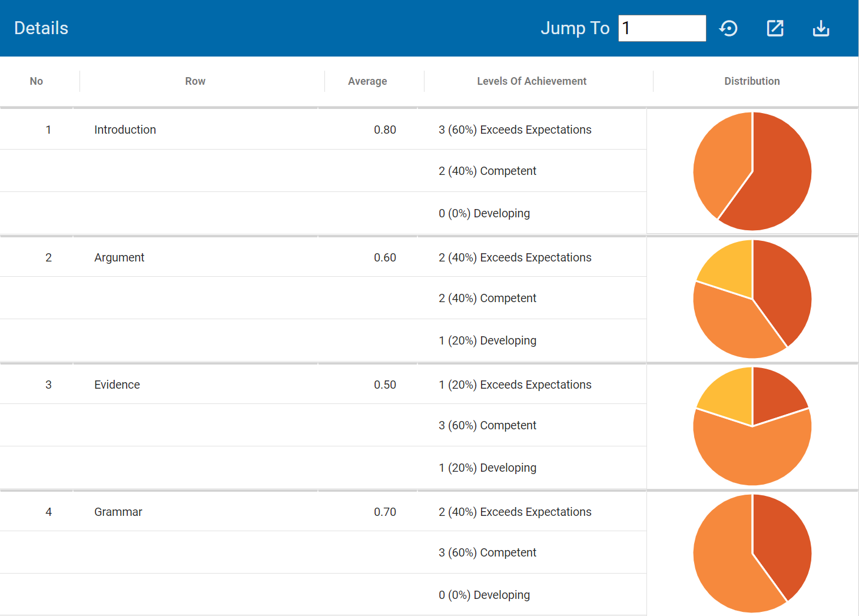
Task: Select Levels Of Achievement column header
Action: (532, 81)
